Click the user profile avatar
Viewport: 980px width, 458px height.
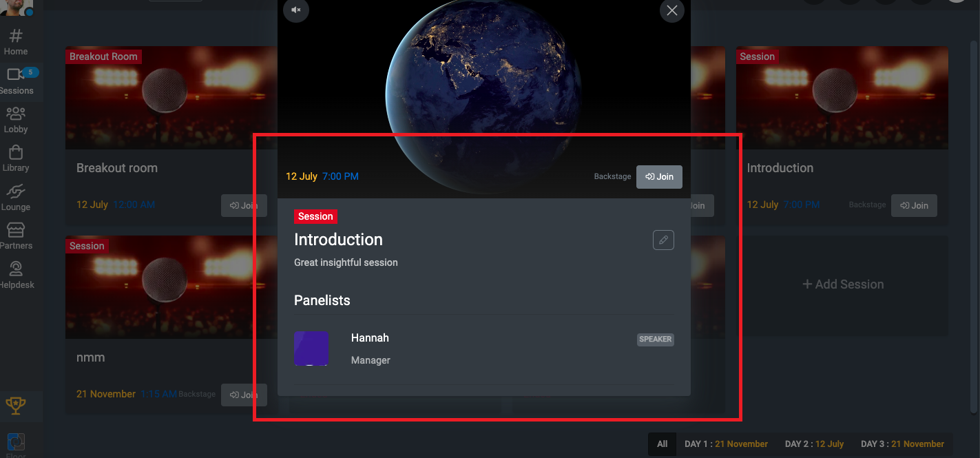pyautogui.click(x=17, y=8)
